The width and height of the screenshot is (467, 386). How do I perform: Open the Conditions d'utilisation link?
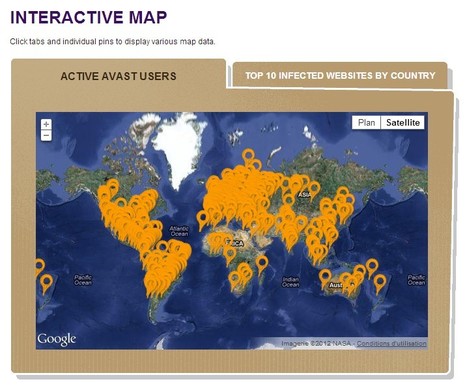point(391,343)
